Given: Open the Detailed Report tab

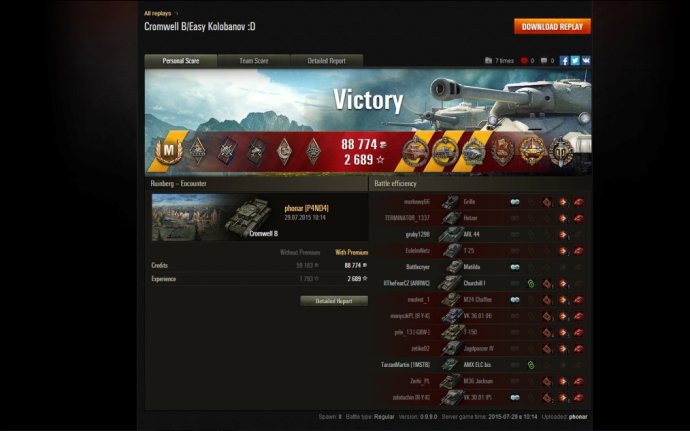Looking at the screenshot, I should point(327,61).
